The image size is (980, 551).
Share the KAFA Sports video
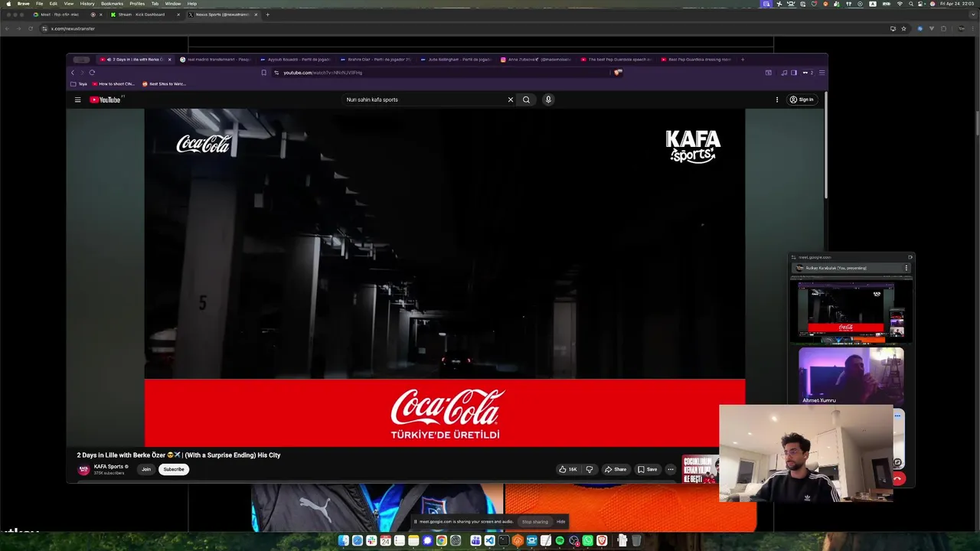[x=616, y=469]
